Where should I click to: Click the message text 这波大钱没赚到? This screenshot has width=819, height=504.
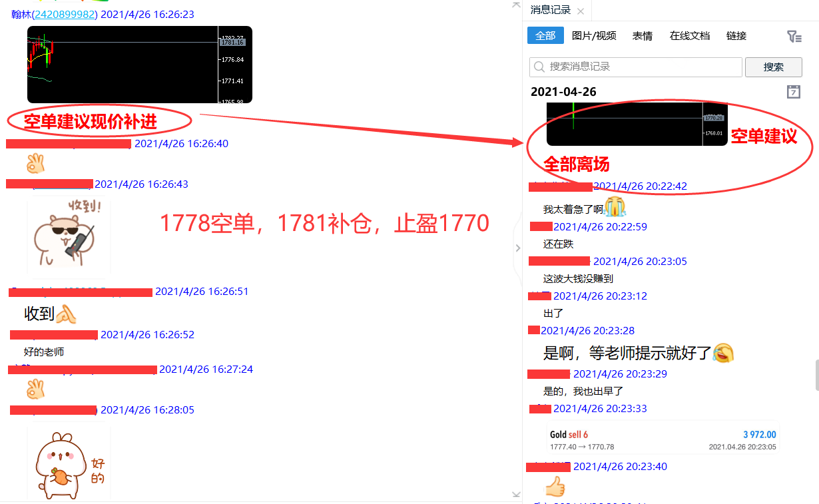click(x=578, y=278)
